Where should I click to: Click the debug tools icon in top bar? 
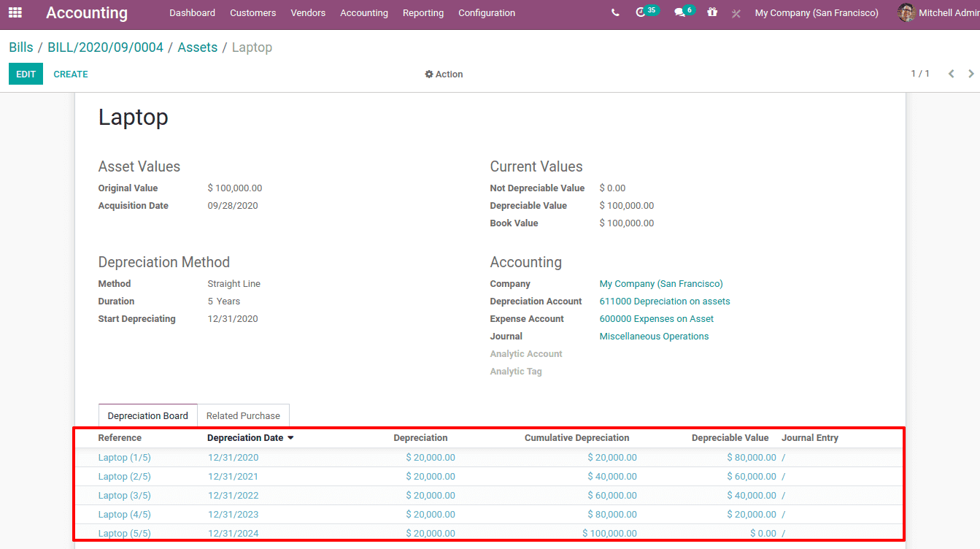click(736, 13)
